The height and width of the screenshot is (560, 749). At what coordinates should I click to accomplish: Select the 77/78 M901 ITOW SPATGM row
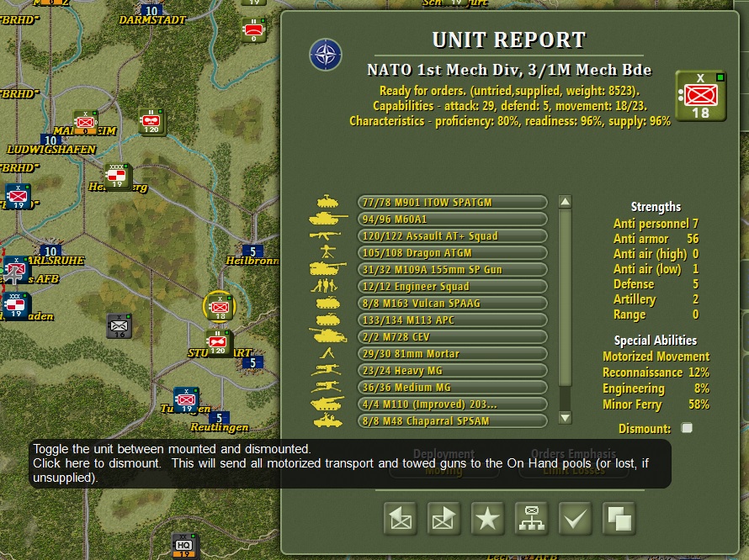tap(453, 202)
